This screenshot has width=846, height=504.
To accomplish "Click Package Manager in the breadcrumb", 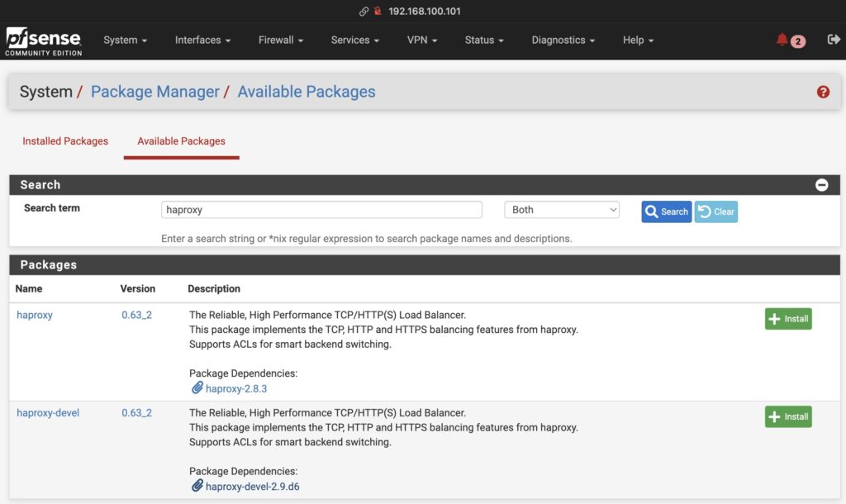I will (x=154, y=92).
